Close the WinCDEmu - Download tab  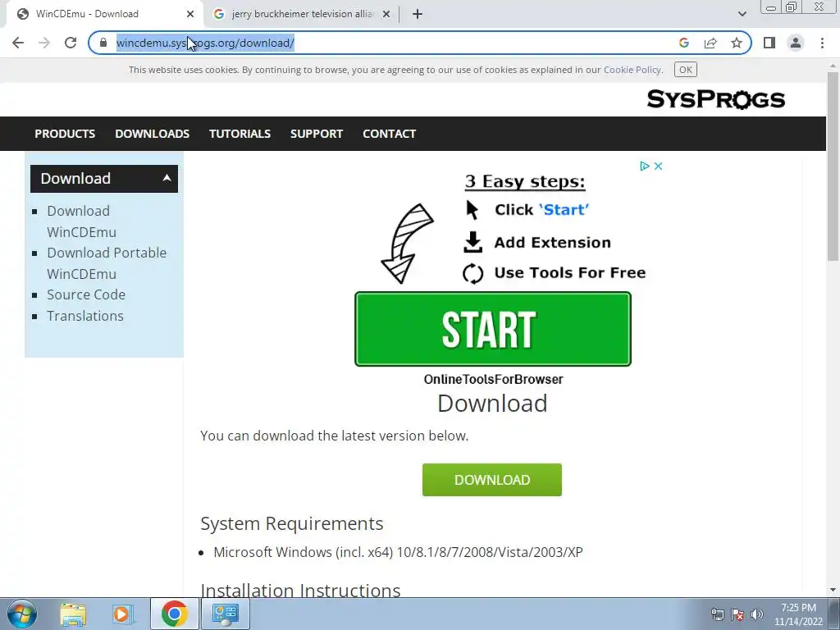pos(190,14)
